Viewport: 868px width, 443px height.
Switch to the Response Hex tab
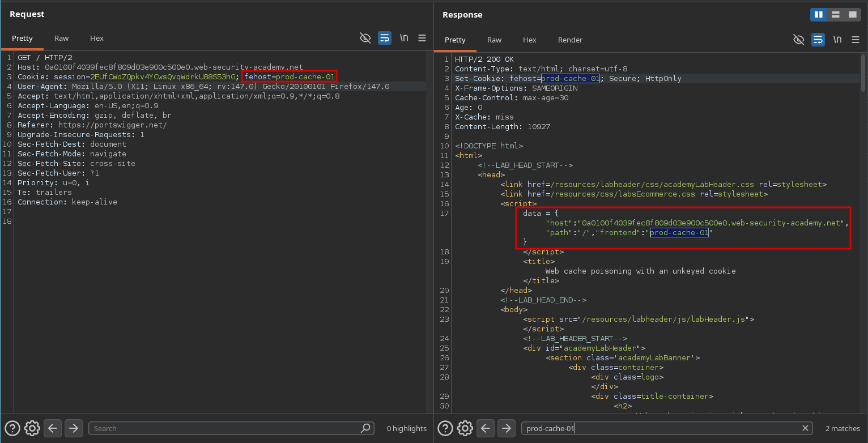click(529, 40)
